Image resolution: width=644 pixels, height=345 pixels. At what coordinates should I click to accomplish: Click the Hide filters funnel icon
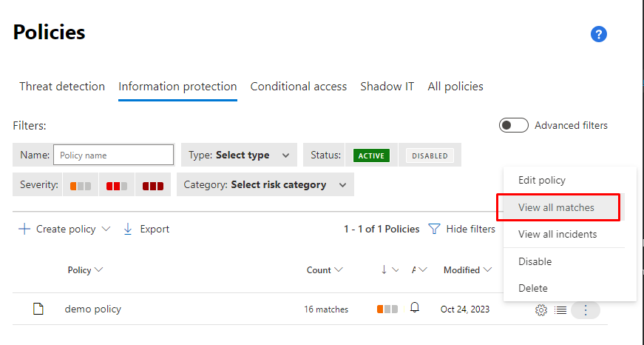(435, 230)
